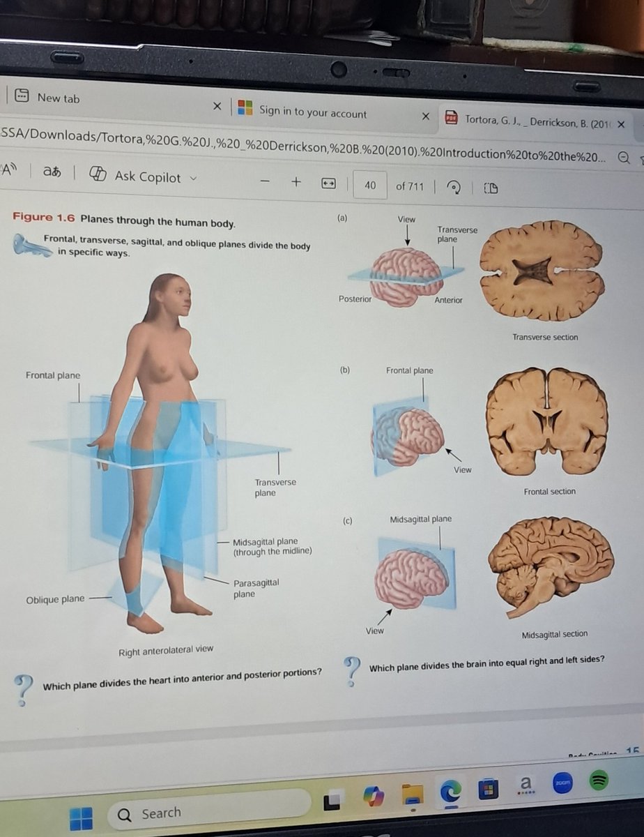
Task: Click the frontal brain section image
Action: (547, 421)
